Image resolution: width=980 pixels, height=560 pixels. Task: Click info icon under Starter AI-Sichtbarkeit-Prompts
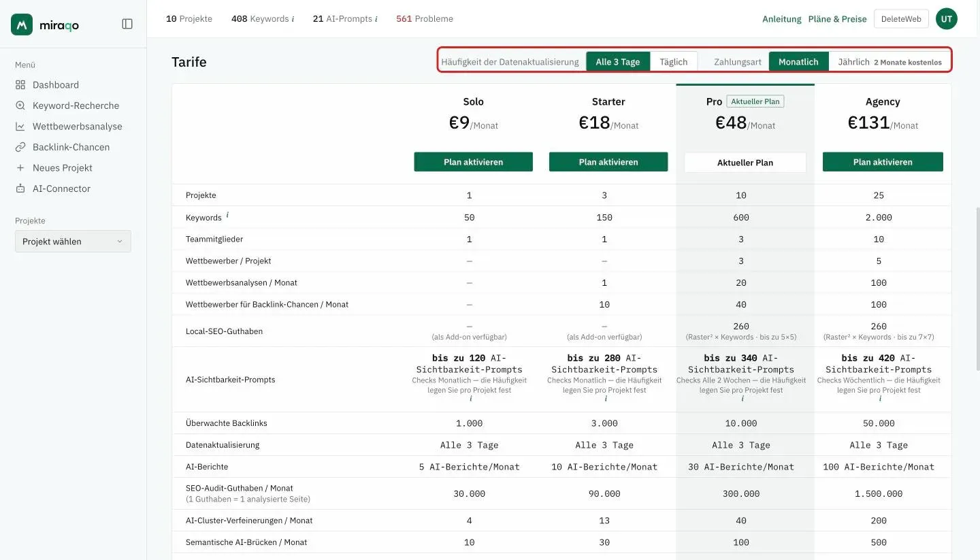[x=606, y=399]
